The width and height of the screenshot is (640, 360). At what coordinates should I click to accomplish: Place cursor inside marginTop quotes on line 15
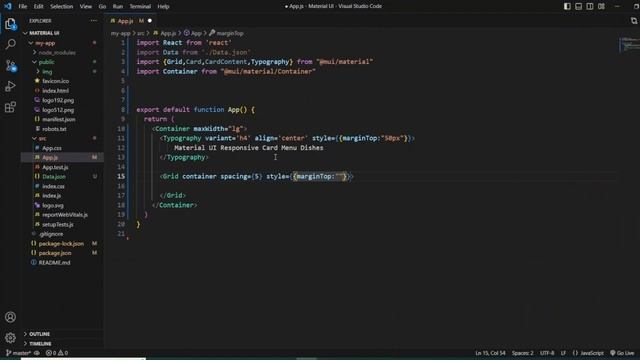(340, 176)
